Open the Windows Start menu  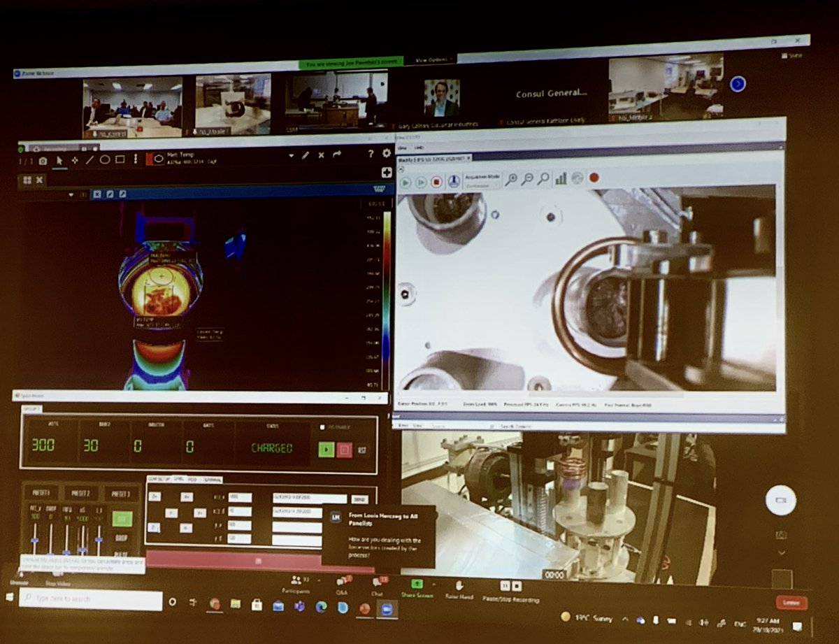pos(9,596)
